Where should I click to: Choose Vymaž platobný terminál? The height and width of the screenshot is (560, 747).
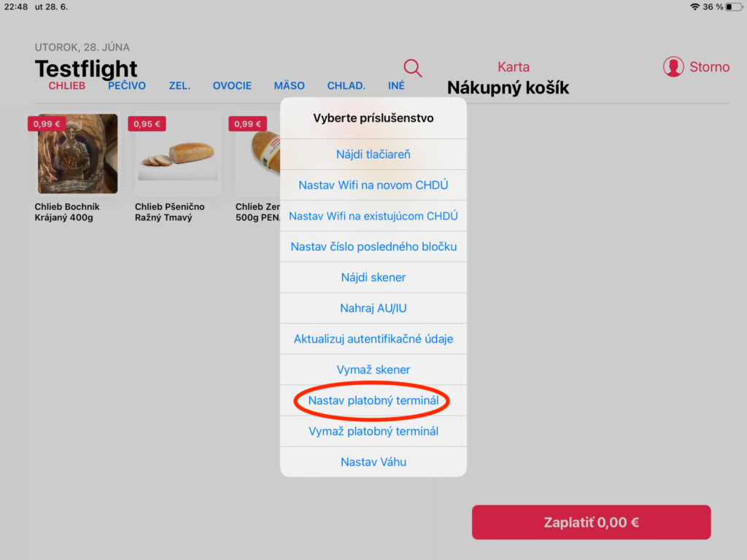coord(373,432)
